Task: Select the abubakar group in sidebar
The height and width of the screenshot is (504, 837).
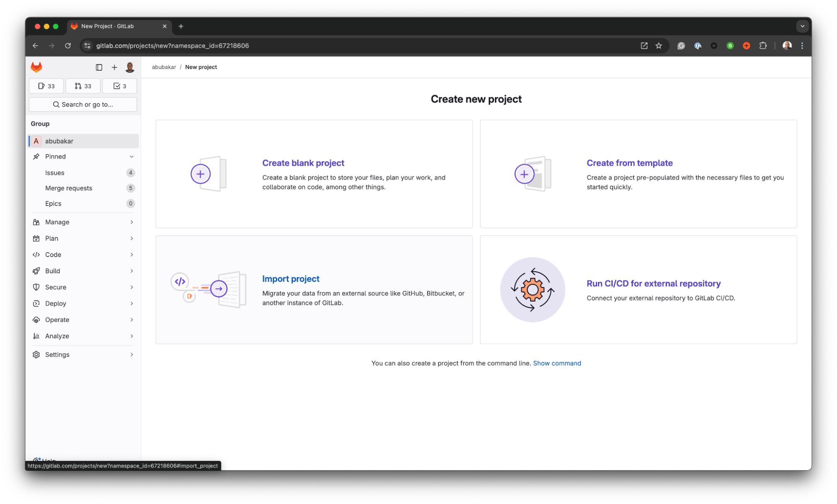Action: click(83, 141)
